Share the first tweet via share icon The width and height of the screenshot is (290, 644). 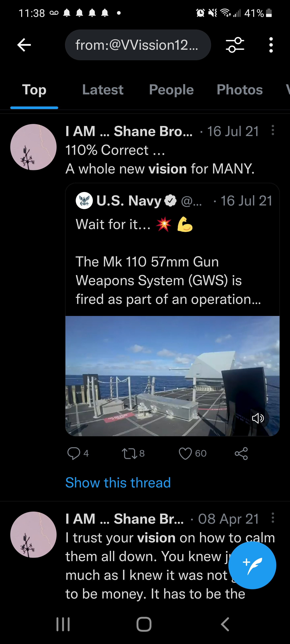click(x=241, y=453)
